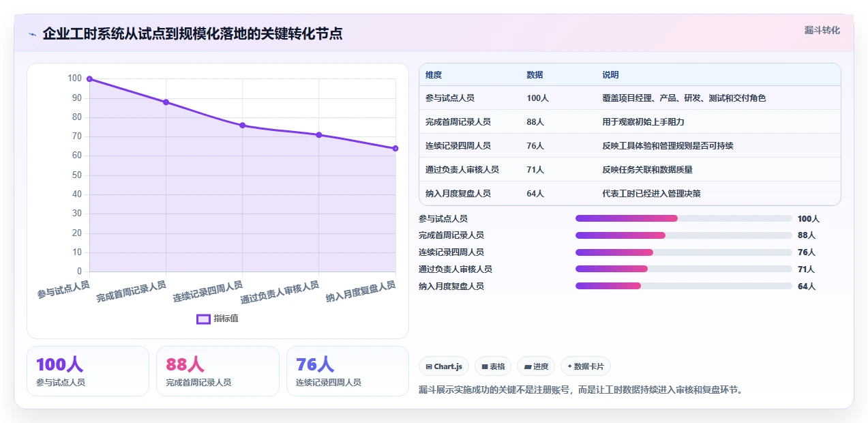The height and width of the screenshot is (423, 868).
Task: Click x-axis label 参与试点人员 in chart
Action: [x=63, y=289]
